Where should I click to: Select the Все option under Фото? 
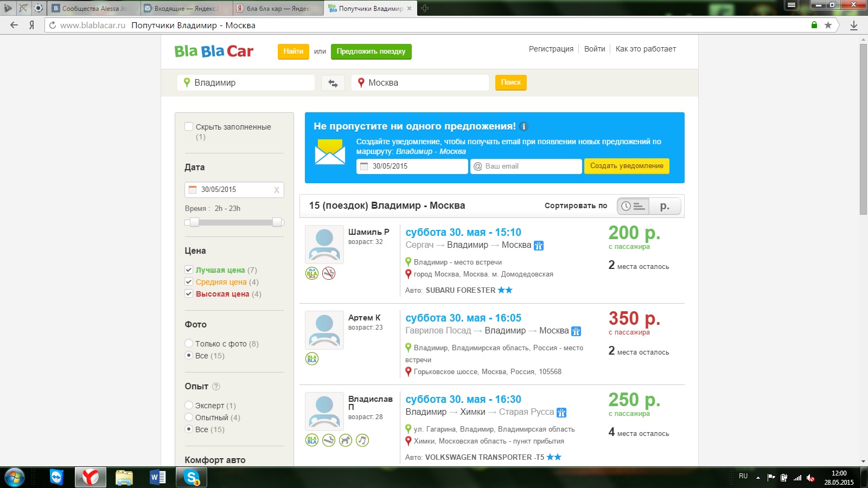coord(189,355)
